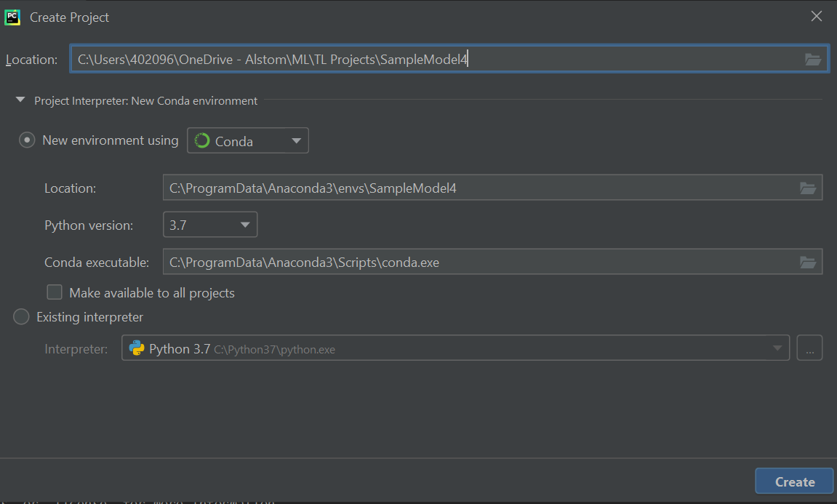Open Python version 3.7 dropdown
This screenshot has width=837, height=504.
point(209,225)
